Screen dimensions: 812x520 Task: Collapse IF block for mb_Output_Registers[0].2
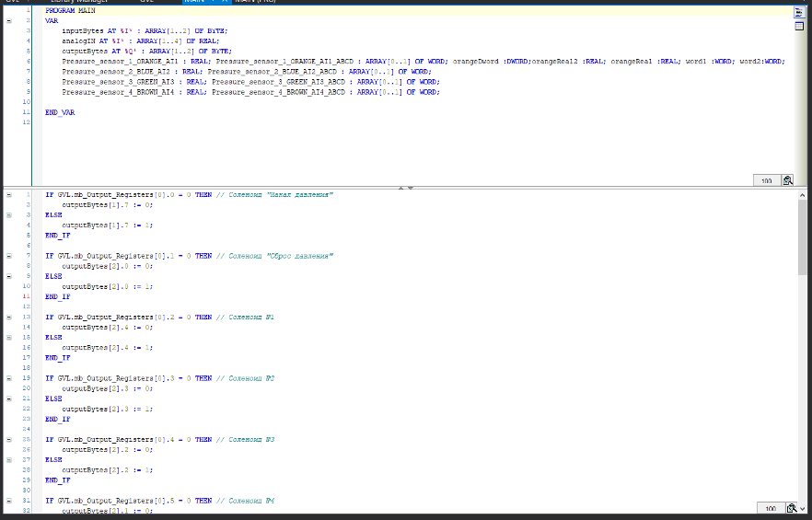[x=9, y=317]
